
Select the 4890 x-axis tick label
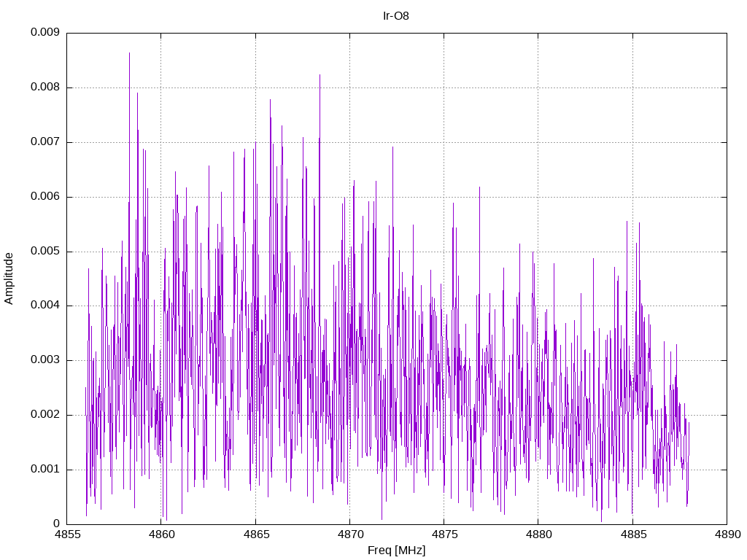coord(727,534)
